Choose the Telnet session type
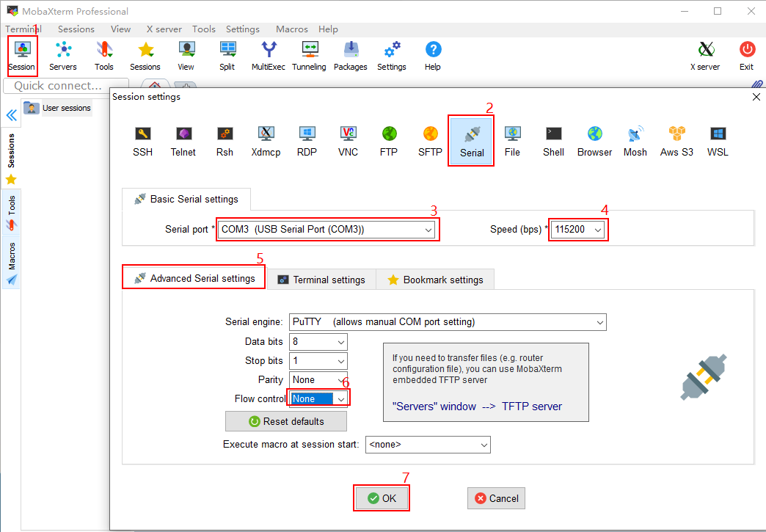 183,142
